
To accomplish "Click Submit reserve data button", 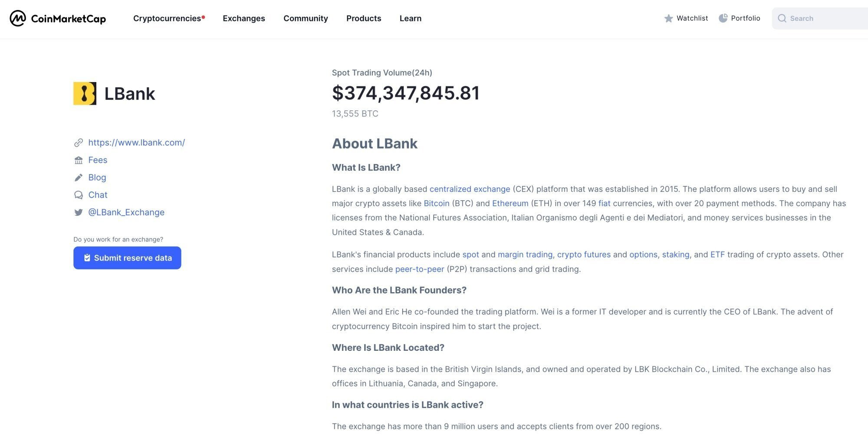I will tap(127, 258).
